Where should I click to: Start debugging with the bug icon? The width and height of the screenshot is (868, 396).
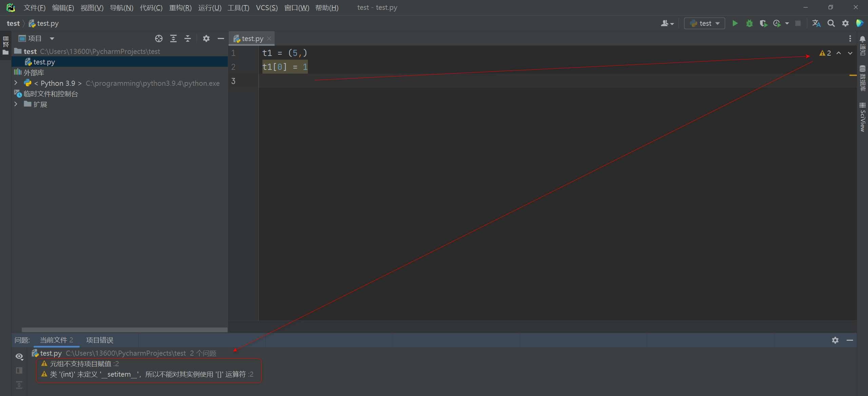[x=749, y=23]
